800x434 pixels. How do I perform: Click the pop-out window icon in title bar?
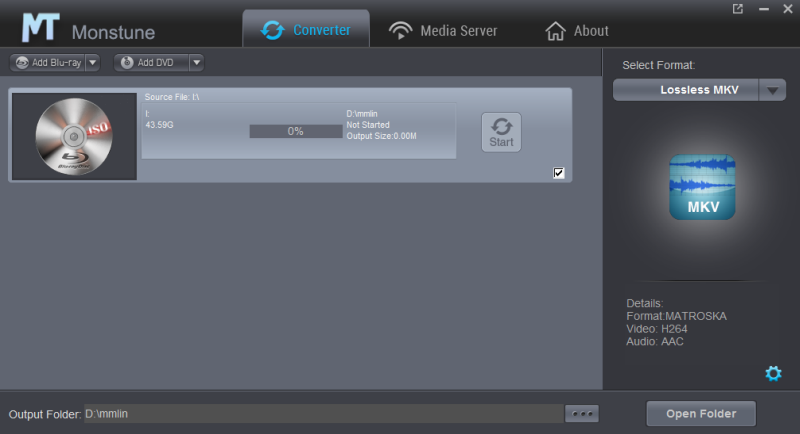tap(738, 9)
